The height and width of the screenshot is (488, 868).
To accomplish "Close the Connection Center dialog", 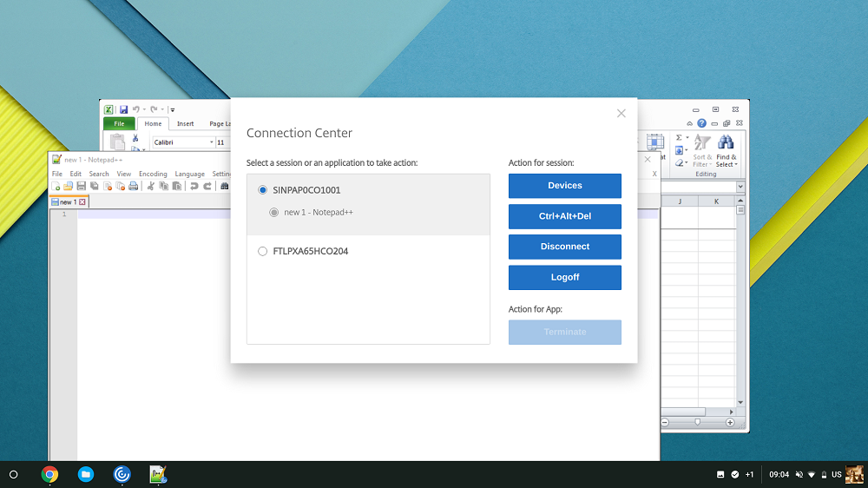I will tap(621, 114).
